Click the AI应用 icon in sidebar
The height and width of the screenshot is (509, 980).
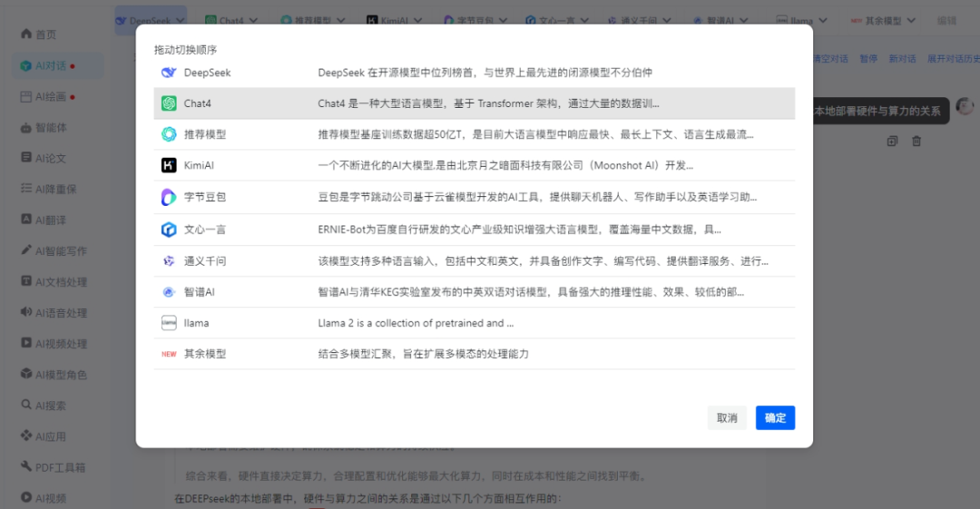25,436
